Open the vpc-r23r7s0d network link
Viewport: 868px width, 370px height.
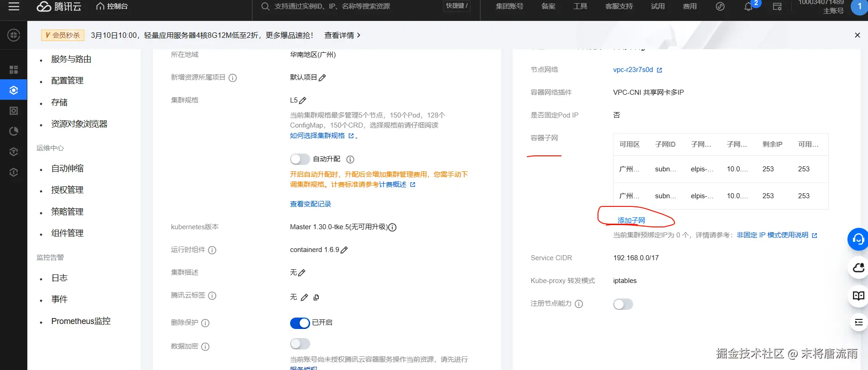637,70
